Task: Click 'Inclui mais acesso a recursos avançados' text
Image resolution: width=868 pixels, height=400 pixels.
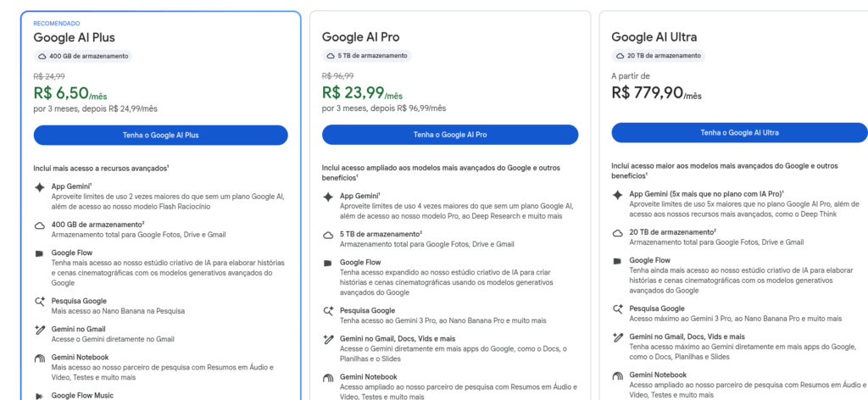Action: (102, 168)
